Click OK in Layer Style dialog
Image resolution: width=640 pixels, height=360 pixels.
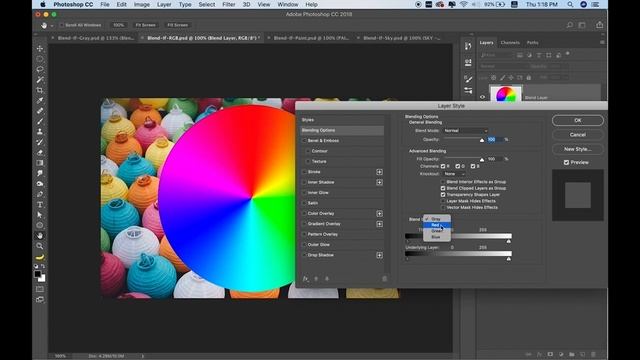(578, 120)
